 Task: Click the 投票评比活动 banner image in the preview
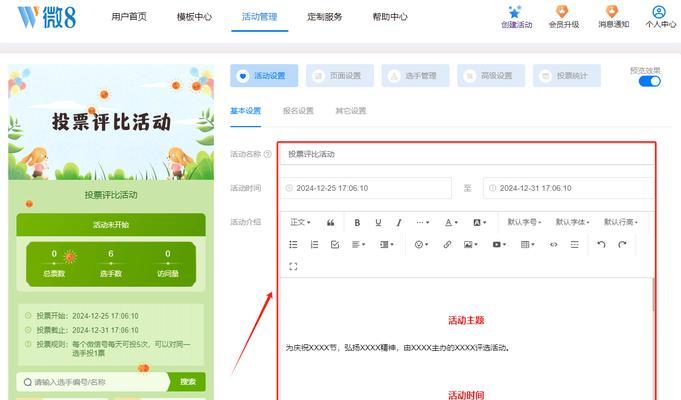point(111,122)
